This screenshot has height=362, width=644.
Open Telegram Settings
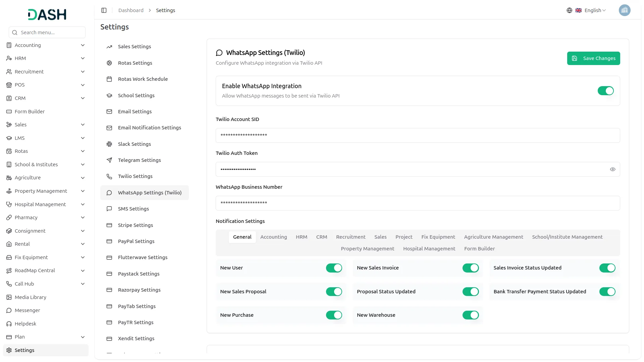point(139,160)
